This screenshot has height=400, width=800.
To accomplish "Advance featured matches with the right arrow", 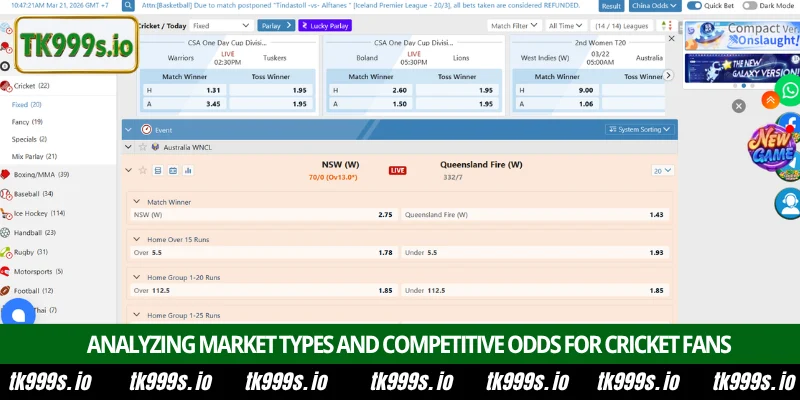I will 668,76.
